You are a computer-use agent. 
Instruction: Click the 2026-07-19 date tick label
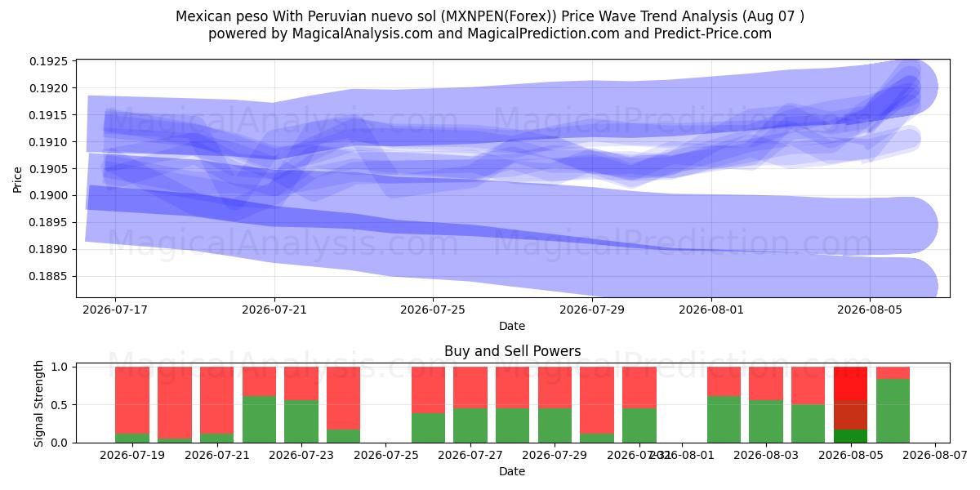tap(132, 456)
